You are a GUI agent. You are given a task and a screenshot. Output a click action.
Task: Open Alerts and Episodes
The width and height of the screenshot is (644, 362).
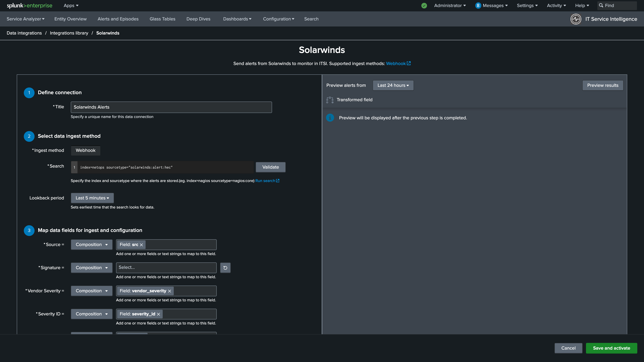(118, 19)
